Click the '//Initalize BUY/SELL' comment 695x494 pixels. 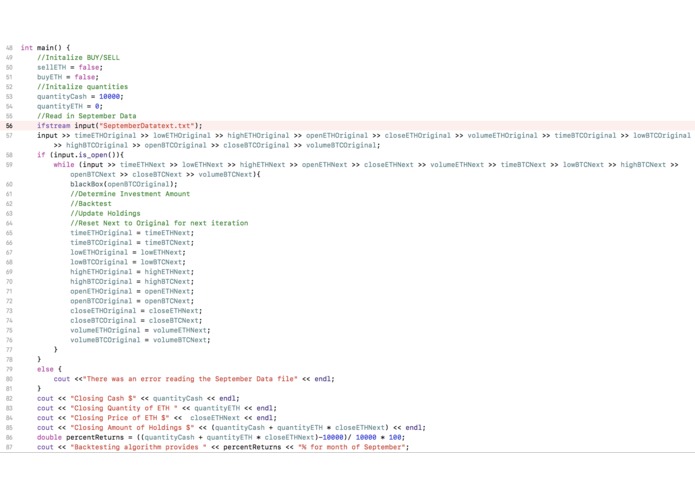click(x=78, y=58)
